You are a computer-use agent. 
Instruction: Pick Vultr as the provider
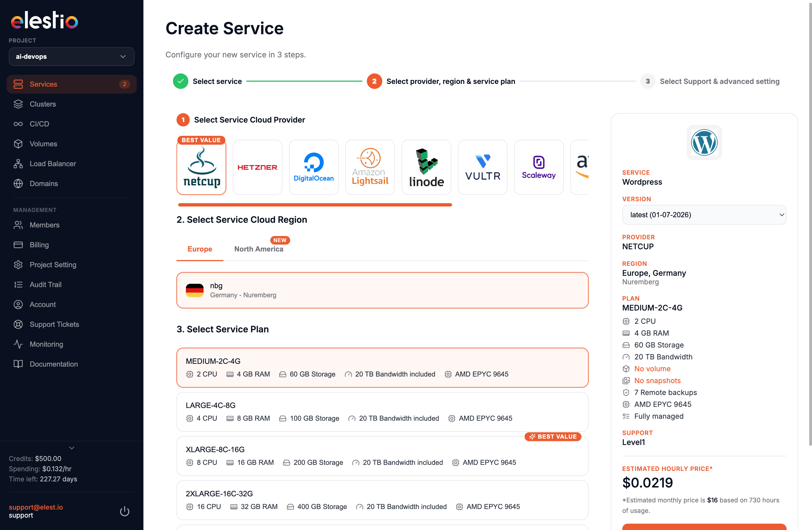(x=483, y=167)
